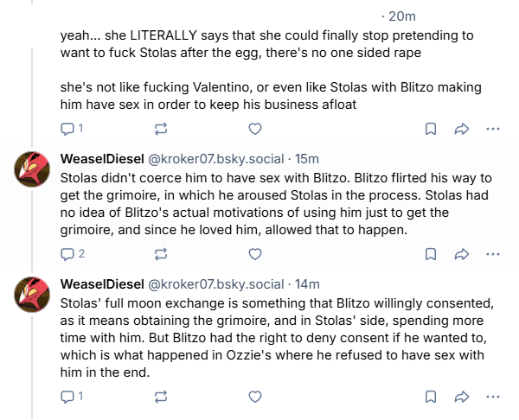Repost WeaselDiesel's 15m post
The width and height of the screenshot is (519, 420).
click(160, 254)
